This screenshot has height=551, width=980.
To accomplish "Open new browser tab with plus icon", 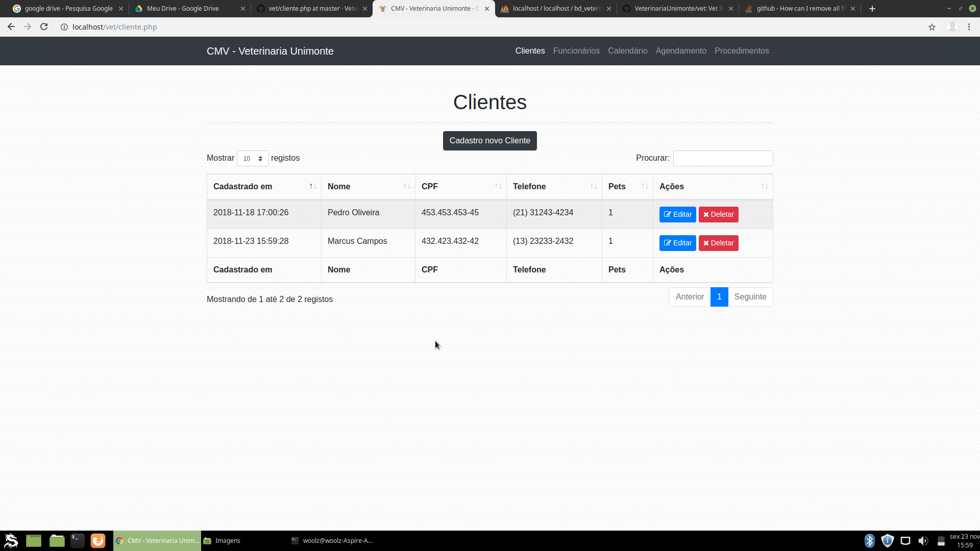I will [872, 9].
